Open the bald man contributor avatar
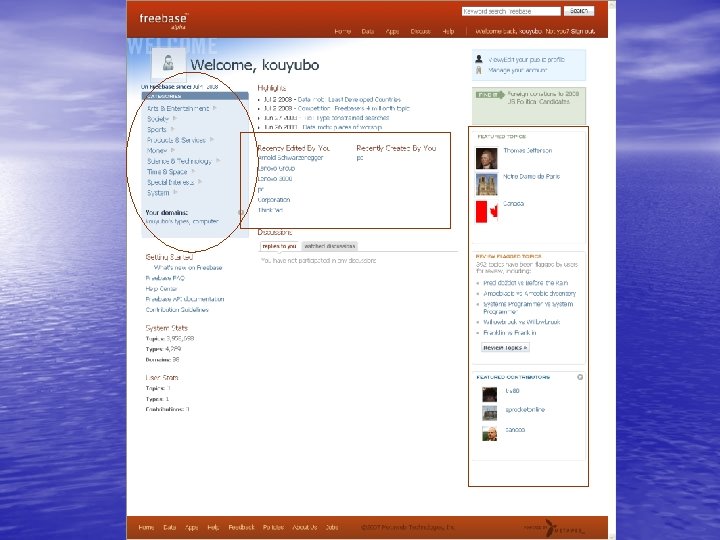720x540 pixels. tap(489, 433)
